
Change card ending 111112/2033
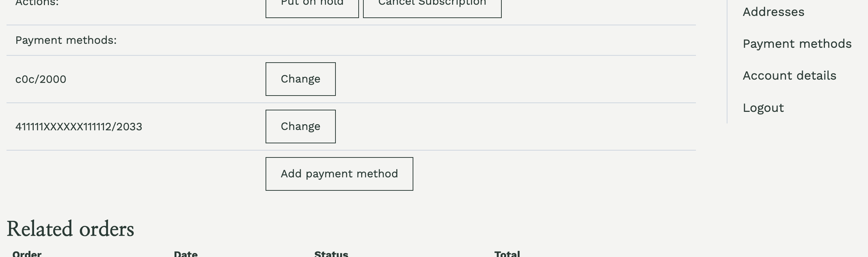300,126
